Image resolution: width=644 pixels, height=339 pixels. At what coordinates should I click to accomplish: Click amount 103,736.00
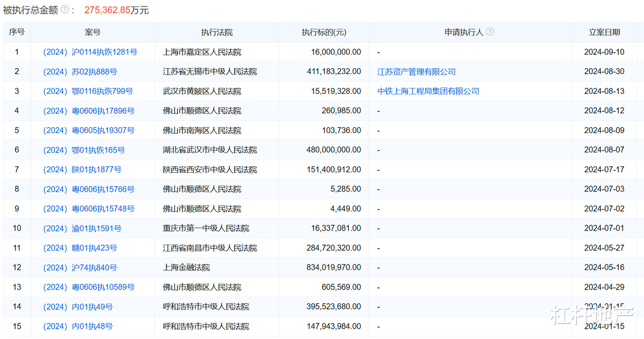[341, 130]
